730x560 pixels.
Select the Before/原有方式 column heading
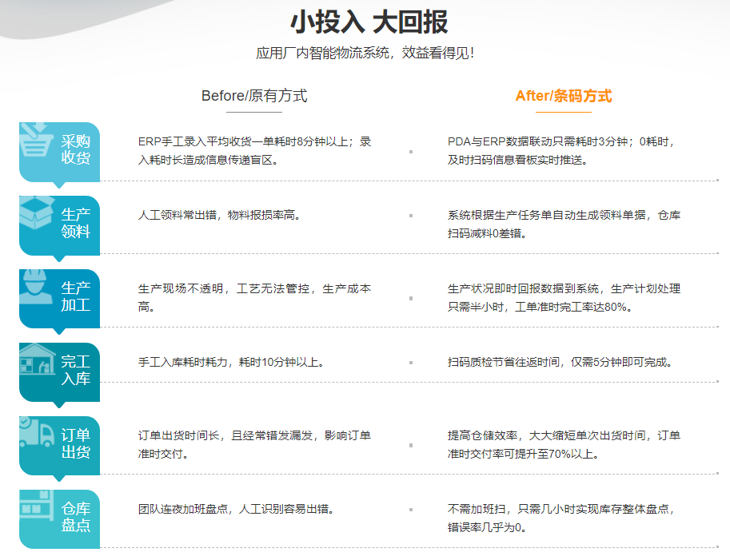pyautogui.click(x=254, y=96)
